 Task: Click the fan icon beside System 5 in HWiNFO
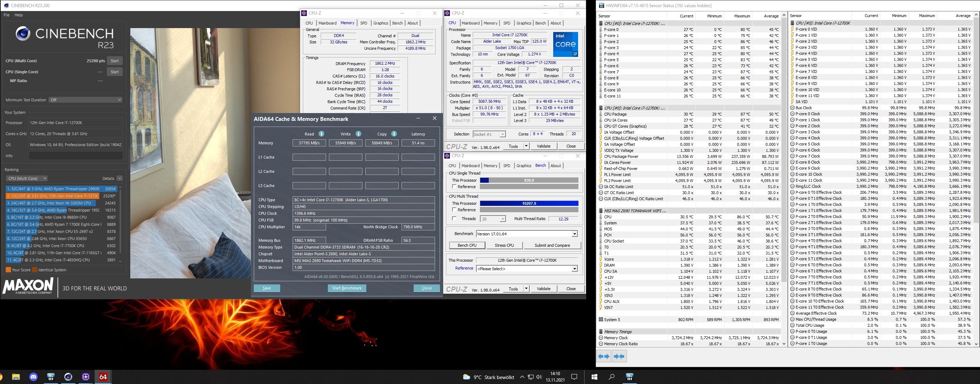tap(601, 319)
